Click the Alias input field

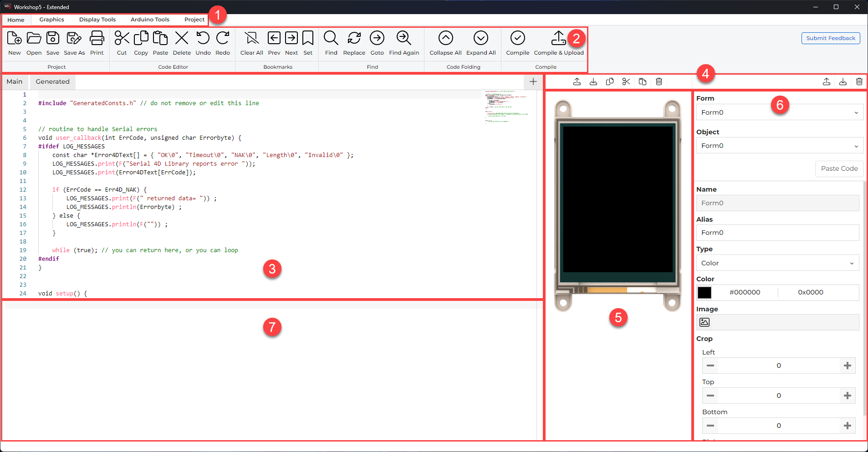pos(777,233)
